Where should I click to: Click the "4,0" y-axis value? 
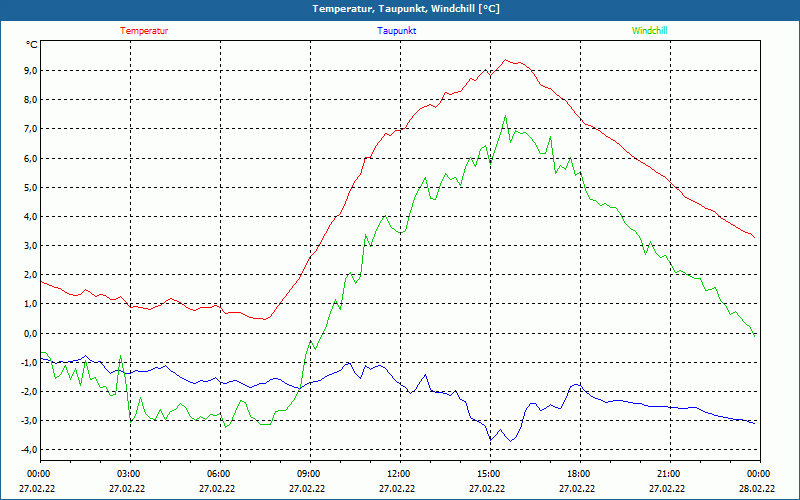(30, 216)
